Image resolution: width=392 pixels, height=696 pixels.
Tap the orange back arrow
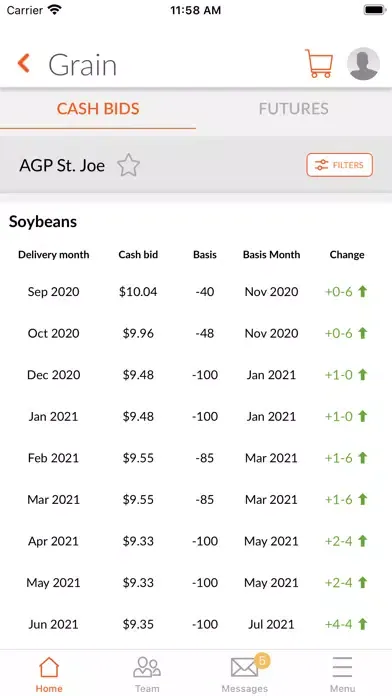pos(24,63)
